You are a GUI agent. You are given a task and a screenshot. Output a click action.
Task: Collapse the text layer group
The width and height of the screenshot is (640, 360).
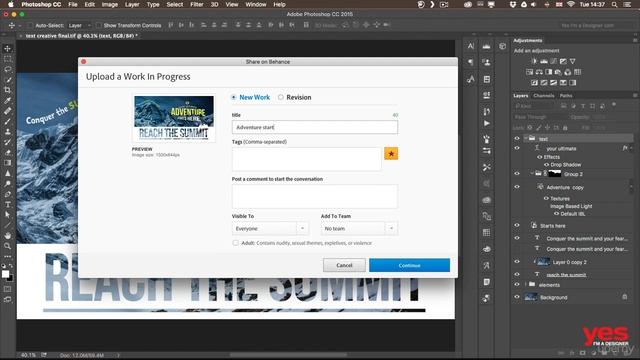tap(526, 138)
